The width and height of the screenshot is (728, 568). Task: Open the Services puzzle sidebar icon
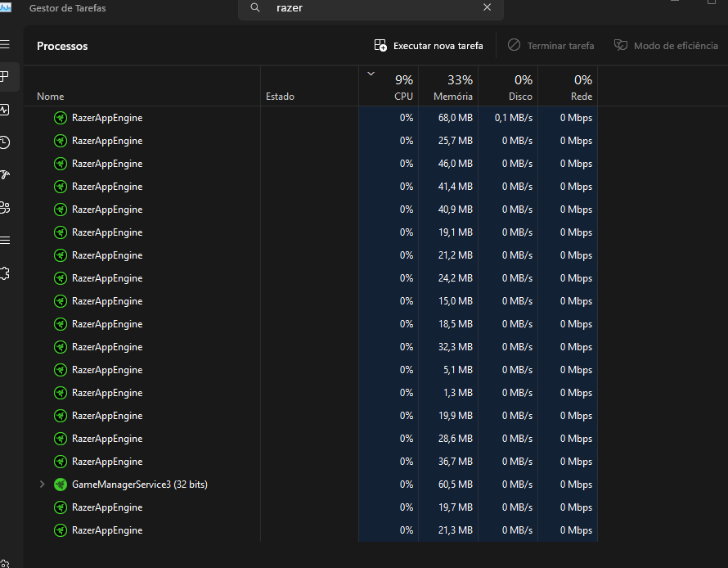click(5, 273)
